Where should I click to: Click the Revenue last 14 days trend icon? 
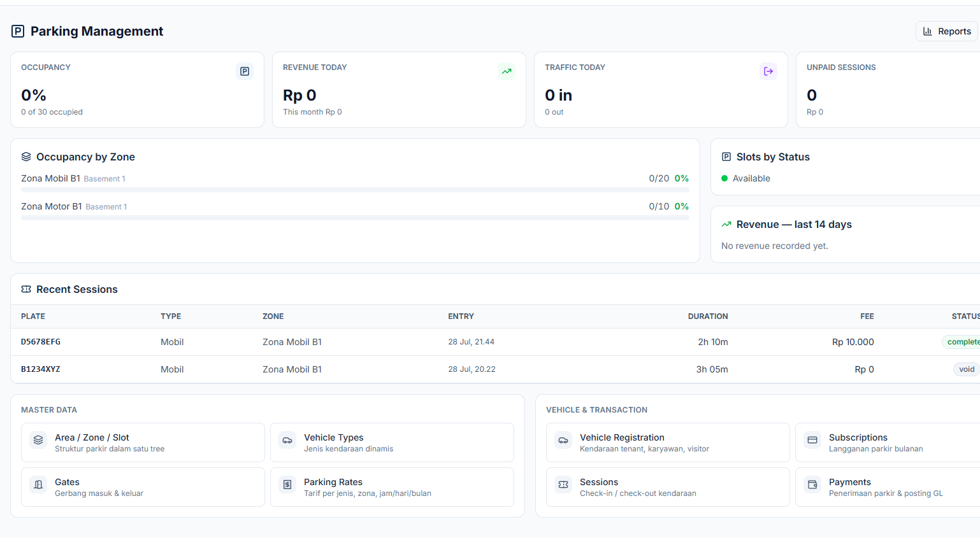(726, 224)
